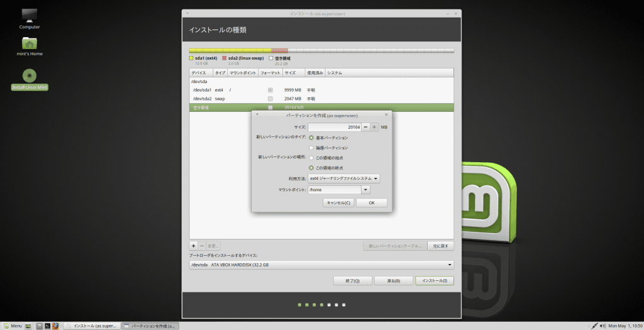Open the Mint Menu in the panel
Screen dimensions: 644x330
[13, 326]
